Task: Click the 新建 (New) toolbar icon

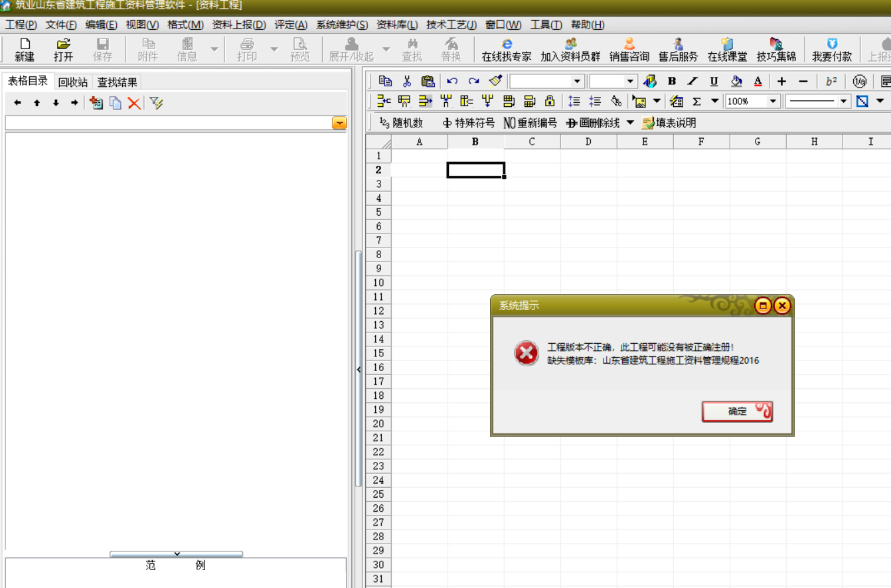Action: (25, 50)
